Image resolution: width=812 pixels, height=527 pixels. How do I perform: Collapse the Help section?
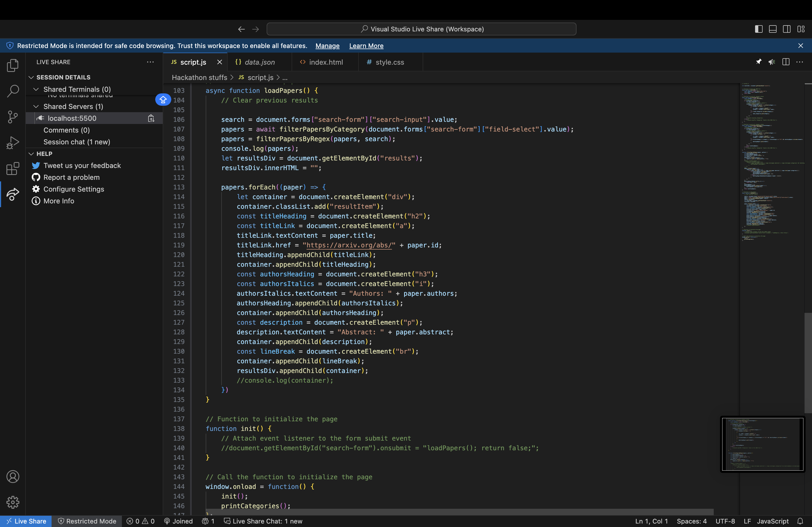click(31, 154)
